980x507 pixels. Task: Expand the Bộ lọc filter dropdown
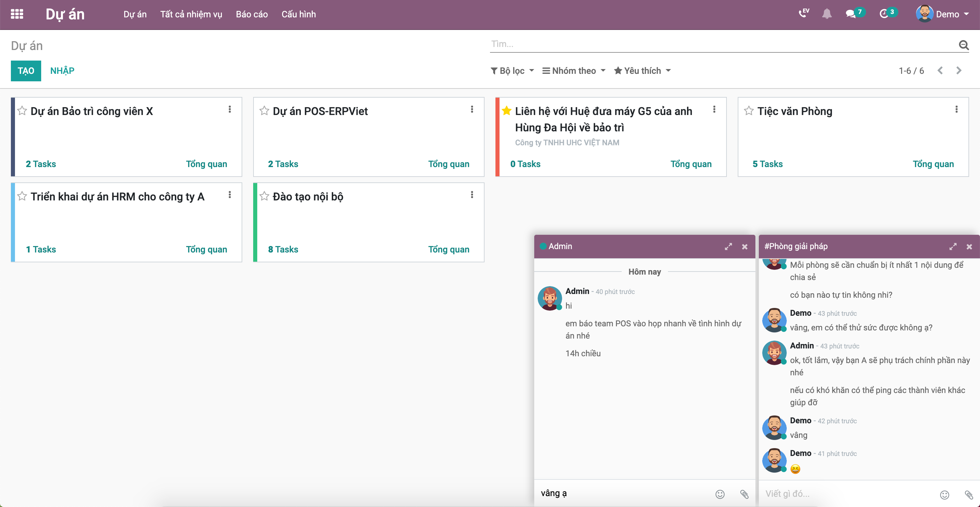[512, 71]
